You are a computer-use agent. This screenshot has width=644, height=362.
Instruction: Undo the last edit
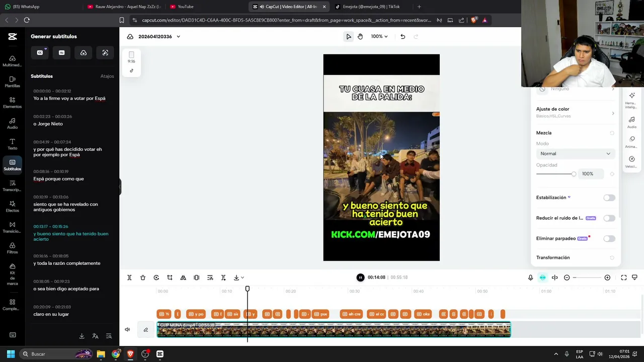(x=403, y=36)
